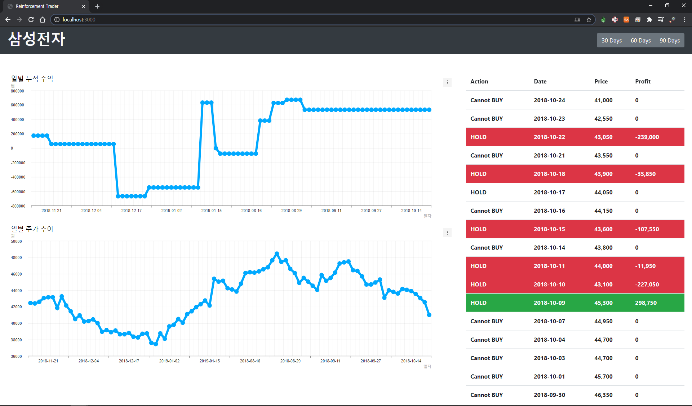The height and width of the screenshot is (406, 692).
Task: Close the Reinforcement Trader tab
Action: click(x=84, y=6)
